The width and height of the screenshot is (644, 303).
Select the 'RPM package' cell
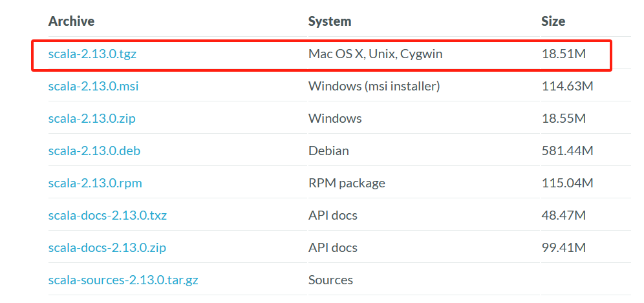click(347, 183)
